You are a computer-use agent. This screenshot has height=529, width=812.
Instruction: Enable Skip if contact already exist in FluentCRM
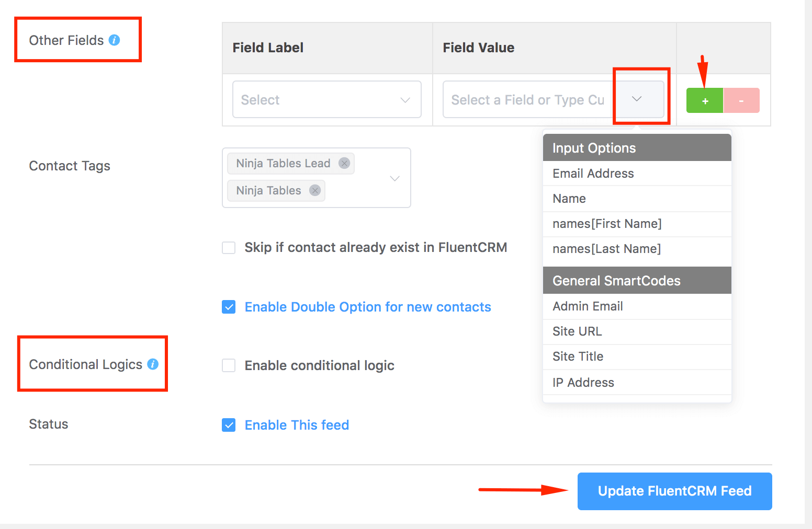pos(229,247)
